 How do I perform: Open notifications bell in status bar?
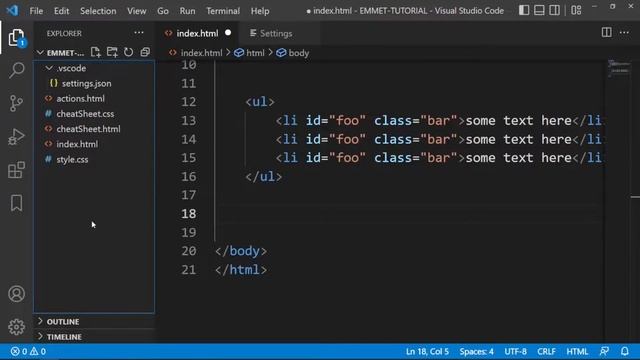pos(625,351)
